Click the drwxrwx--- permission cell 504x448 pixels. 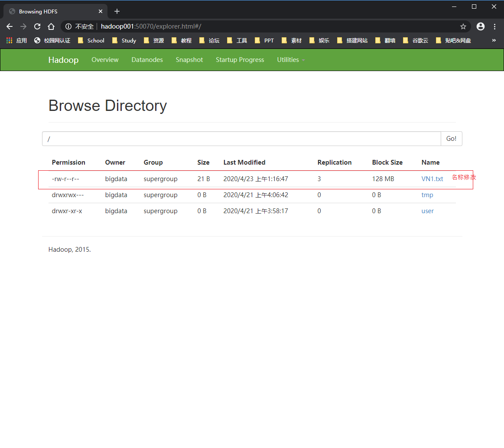(68, 195)
